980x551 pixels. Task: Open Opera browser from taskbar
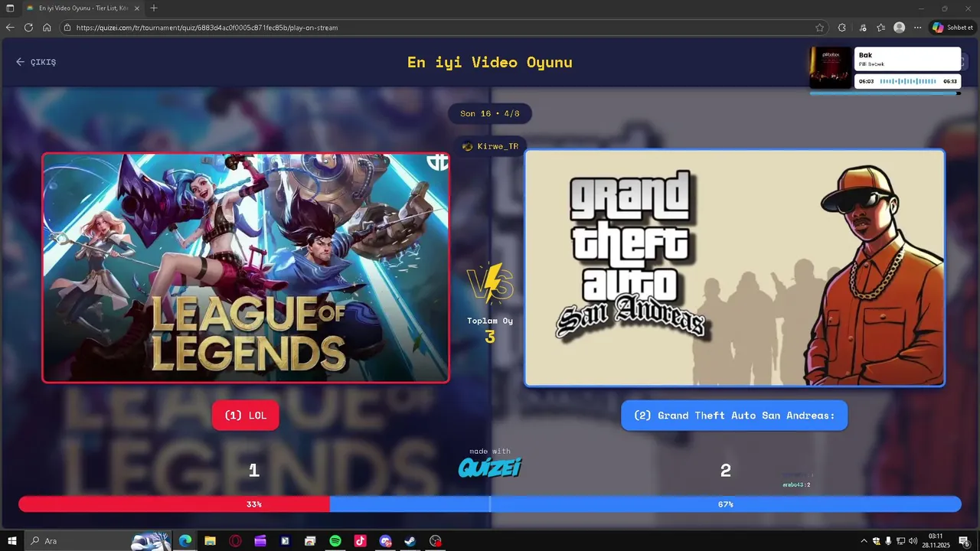tap(235, 541)
